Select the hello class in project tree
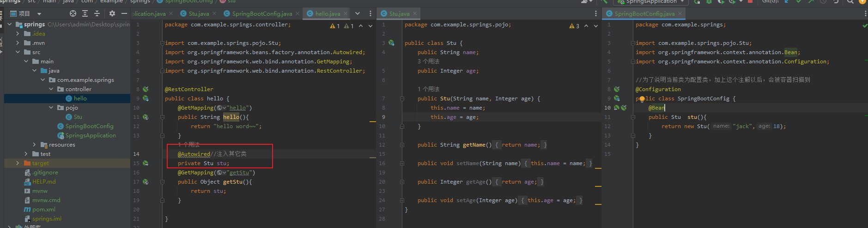Image resolution: width=868 pixels, height=228 pixels. pos(76,98)
